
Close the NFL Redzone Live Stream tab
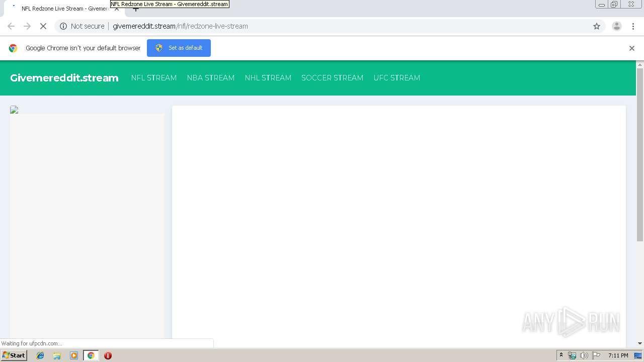point(117,9)
